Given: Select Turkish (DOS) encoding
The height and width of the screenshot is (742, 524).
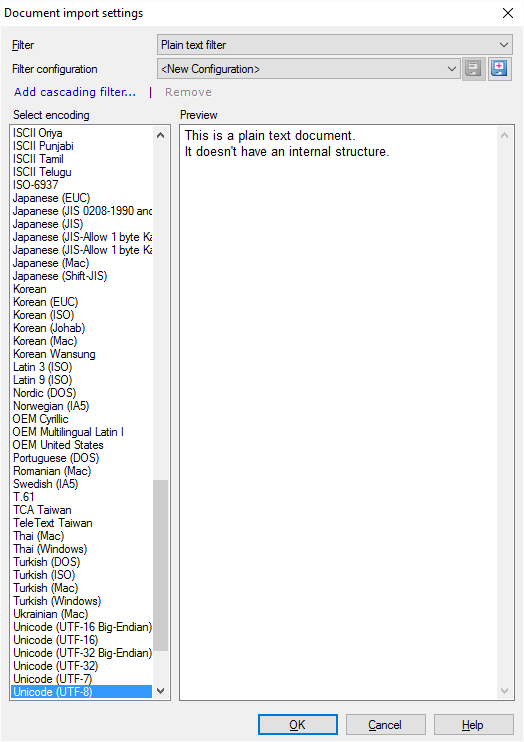Looking at the screenshot, I should [x=81, y=562].
